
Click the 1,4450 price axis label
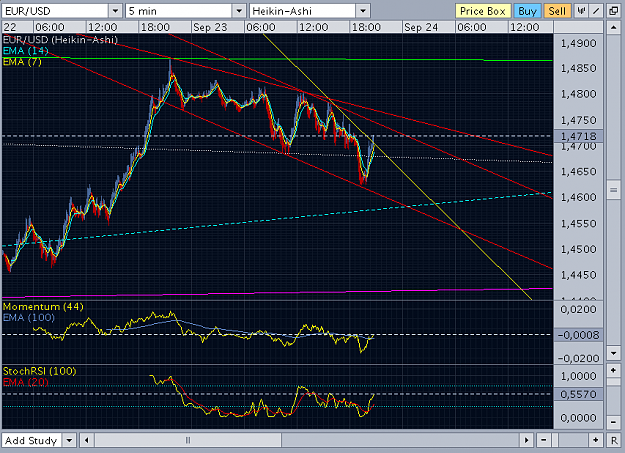578,275
